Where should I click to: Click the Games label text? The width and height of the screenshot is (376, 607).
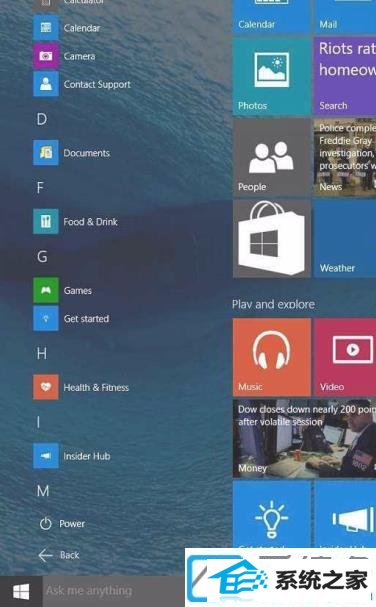pyautogui.click(x=78, y=291)
